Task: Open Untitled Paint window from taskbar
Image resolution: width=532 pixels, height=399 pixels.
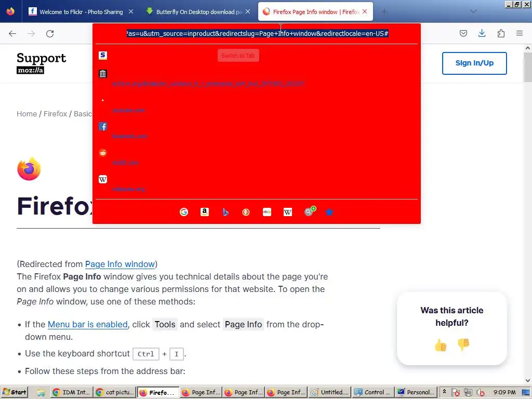Action: click(329, 392)
